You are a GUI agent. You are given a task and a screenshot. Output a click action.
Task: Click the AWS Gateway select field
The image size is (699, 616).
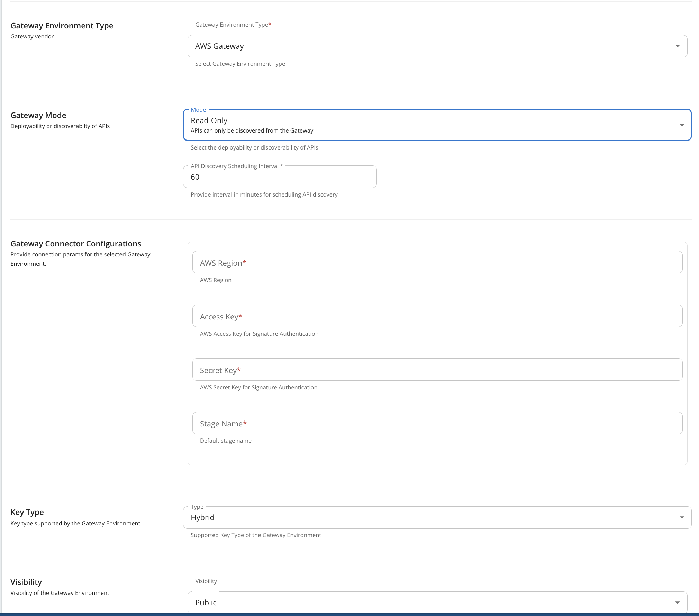[415, 46]
